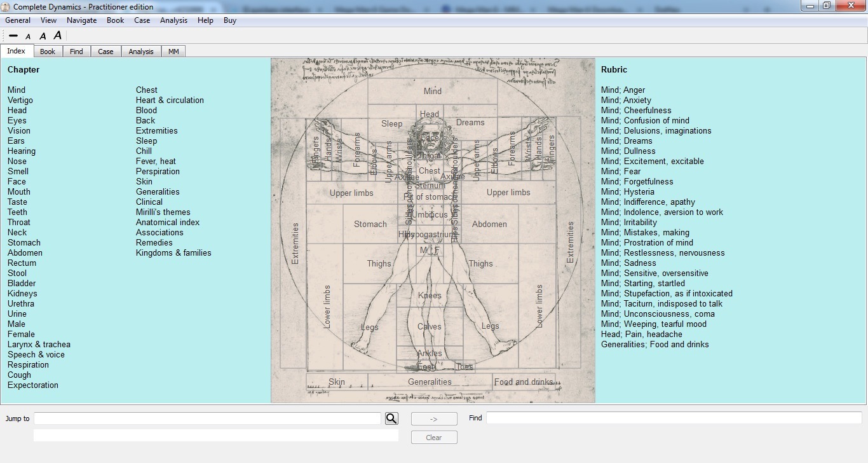This screenshot has width=868, height=463.
Task: Switch to the Index tab
Action: 17,51
